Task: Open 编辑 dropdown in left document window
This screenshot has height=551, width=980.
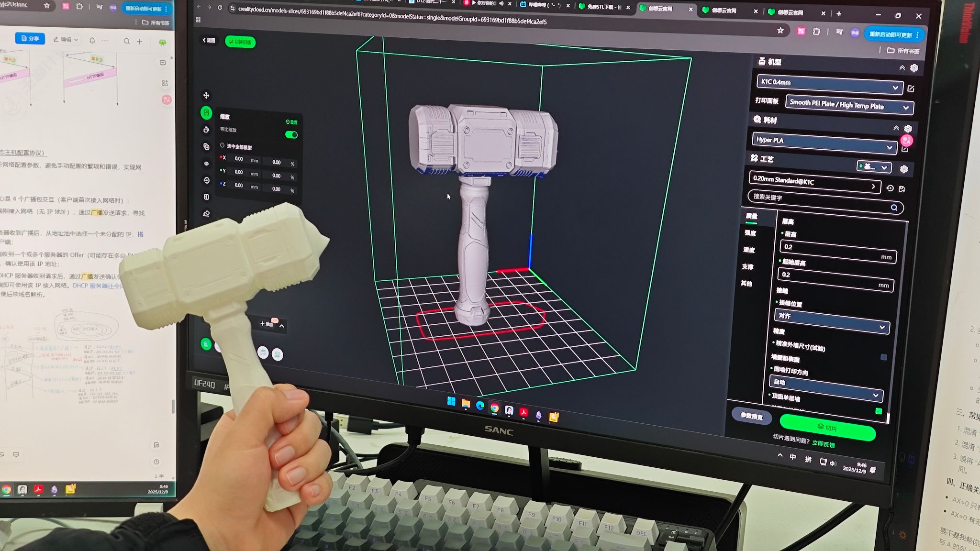Action: pyautogui.click(x=66, y=39)
